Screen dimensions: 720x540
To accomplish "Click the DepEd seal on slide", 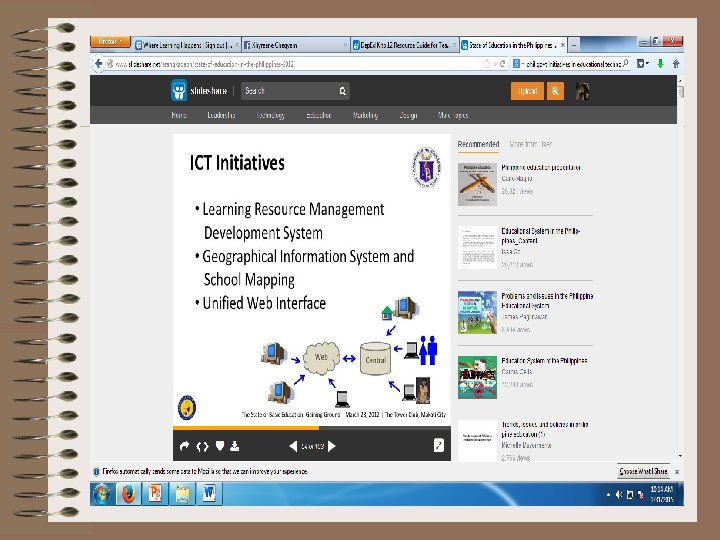I will point(426,167).
